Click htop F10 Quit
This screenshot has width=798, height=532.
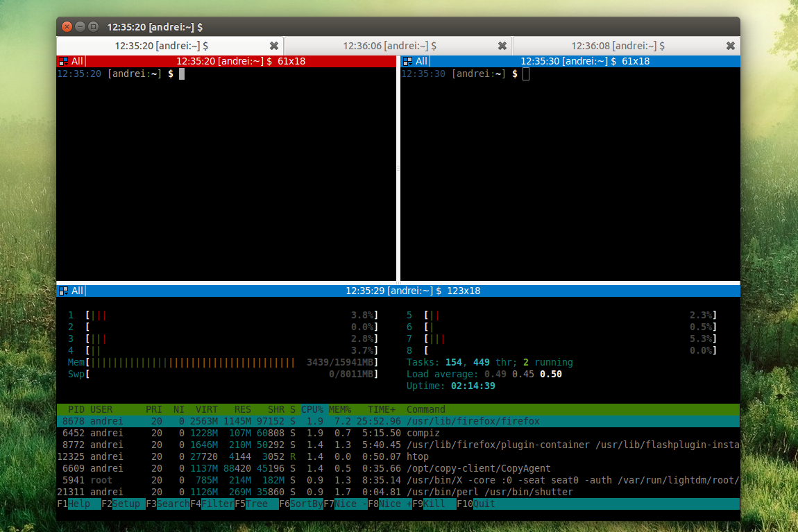(x=476, y=504)
